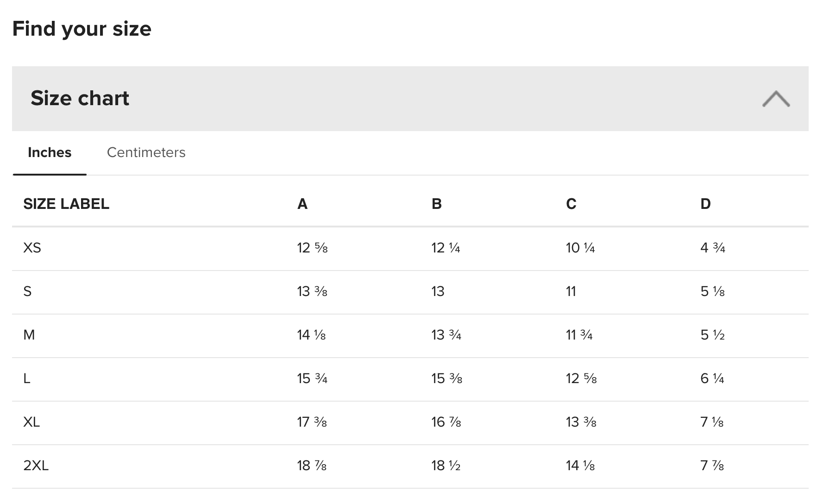This screenshot has height=504, width=817.
Task: Click the M measurement C value 11 ¾
Action: (x=579, y=335)
